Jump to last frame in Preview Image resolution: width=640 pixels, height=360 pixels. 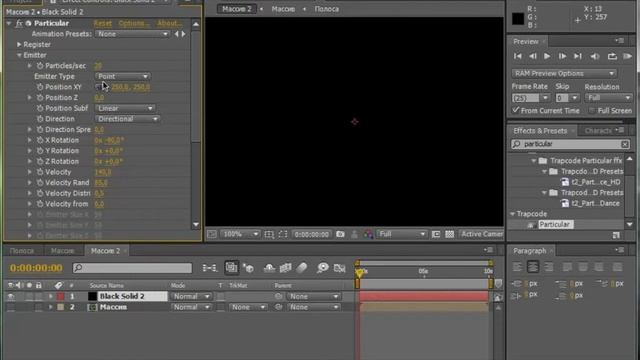point(578,56)
